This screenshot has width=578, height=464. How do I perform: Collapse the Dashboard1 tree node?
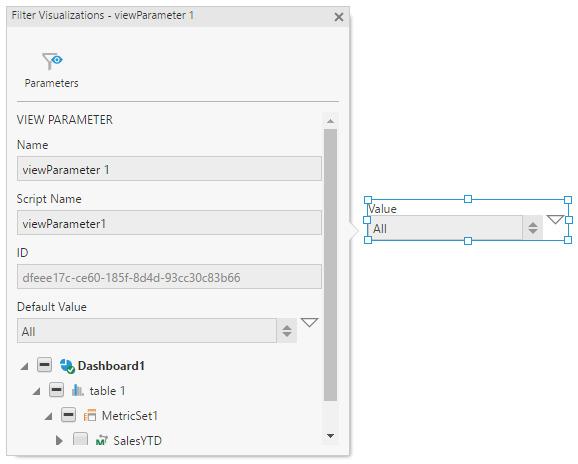click(25, 366)
